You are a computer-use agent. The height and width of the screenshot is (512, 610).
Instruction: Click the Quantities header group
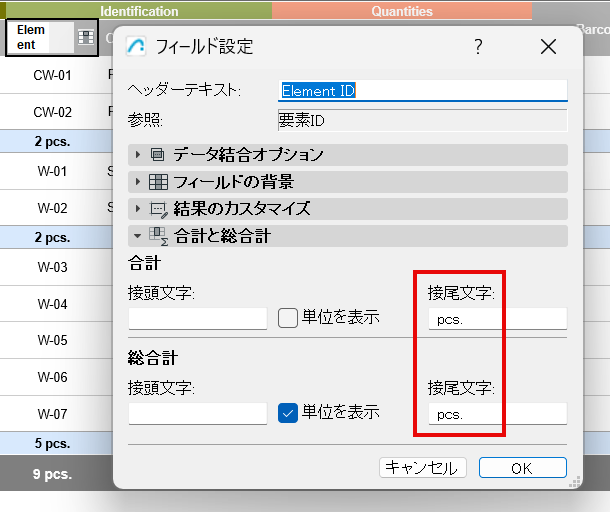[x=402, y=11]
